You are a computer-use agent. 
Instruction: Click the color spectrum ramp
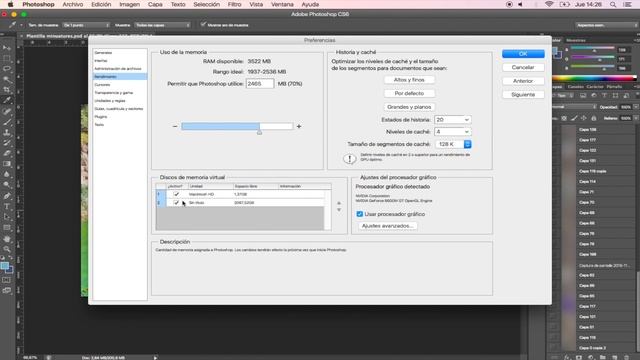pos(594,78)
